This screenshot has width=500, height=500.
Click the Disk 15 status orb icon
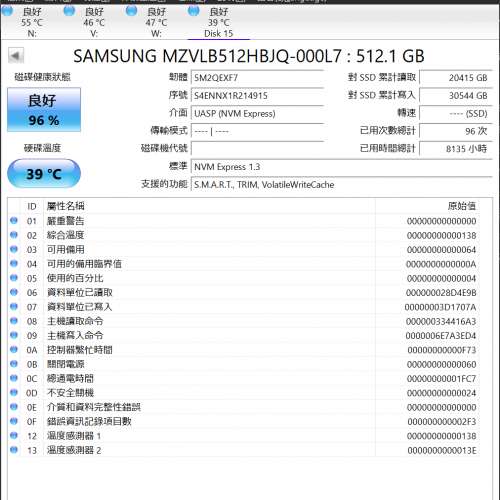(x=194, y=11)
